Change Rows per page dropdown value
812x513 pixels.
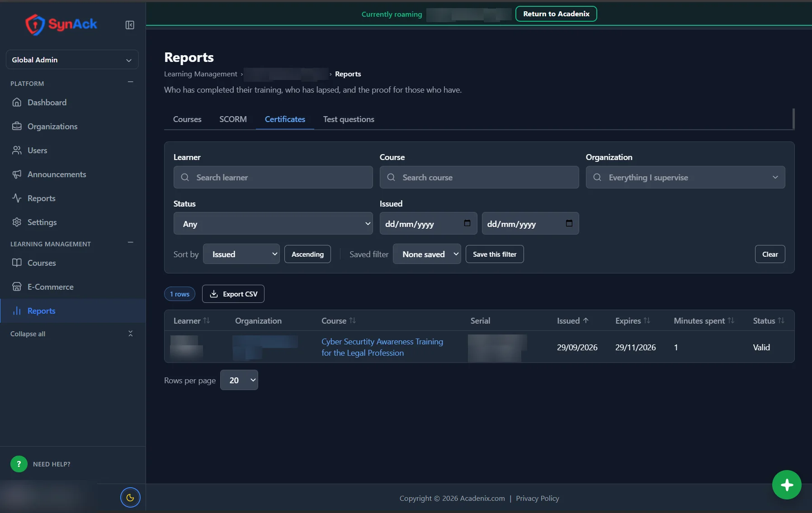tap(239, 380)
